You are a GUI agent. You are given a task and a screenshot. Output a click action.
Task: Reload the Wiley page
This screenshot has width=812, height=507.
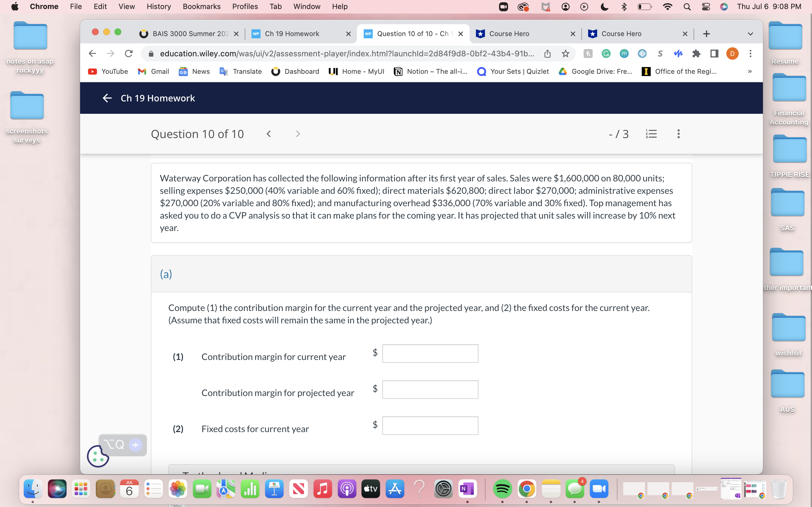pos(129,54)
